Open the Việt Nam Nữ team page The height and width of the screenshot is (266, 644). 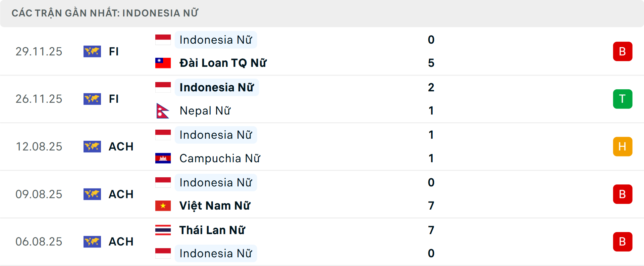tap(215, 206)
